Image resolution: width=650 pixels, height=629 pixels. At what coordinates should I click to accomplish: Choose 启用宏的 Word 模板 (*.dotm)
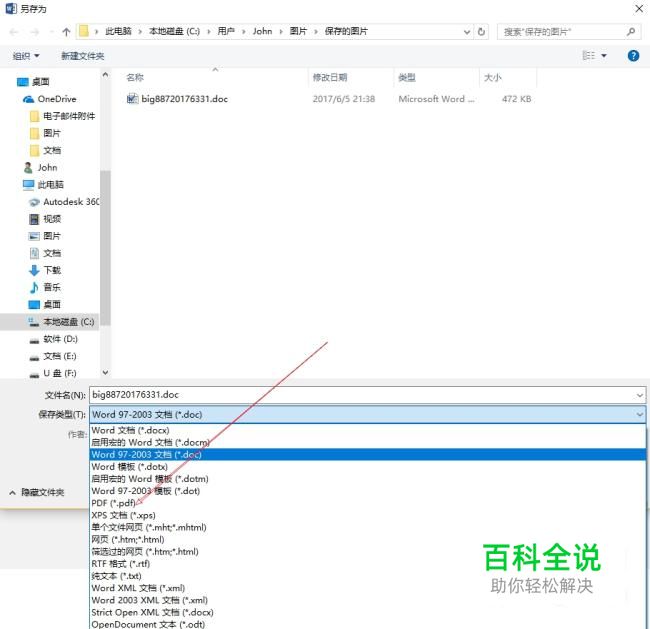(x=368, y=479)
